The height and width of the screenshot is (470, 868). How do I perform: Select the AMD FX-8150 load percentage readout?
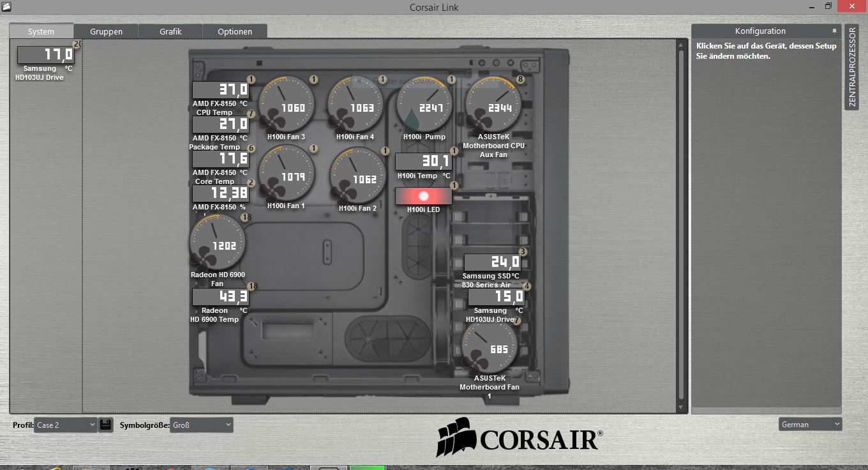[x=221, y=193]
